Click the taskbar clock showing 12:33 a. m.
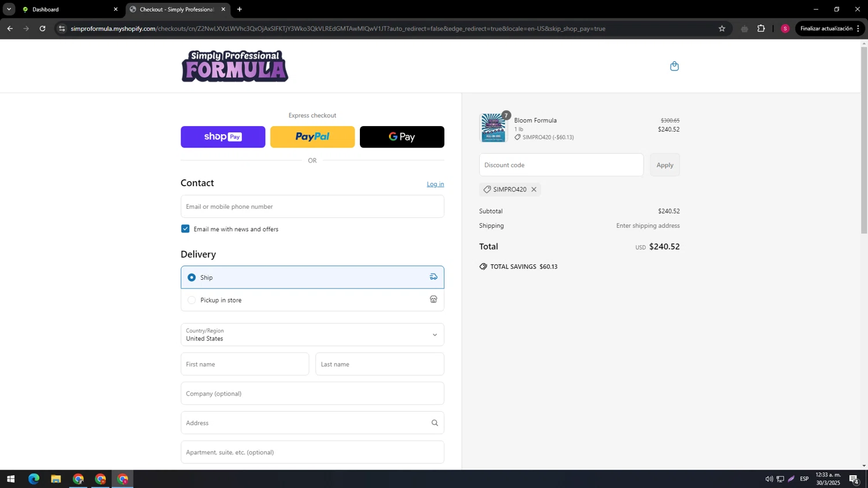This screenshot has width=868, height=488. (x=828, y=479)
